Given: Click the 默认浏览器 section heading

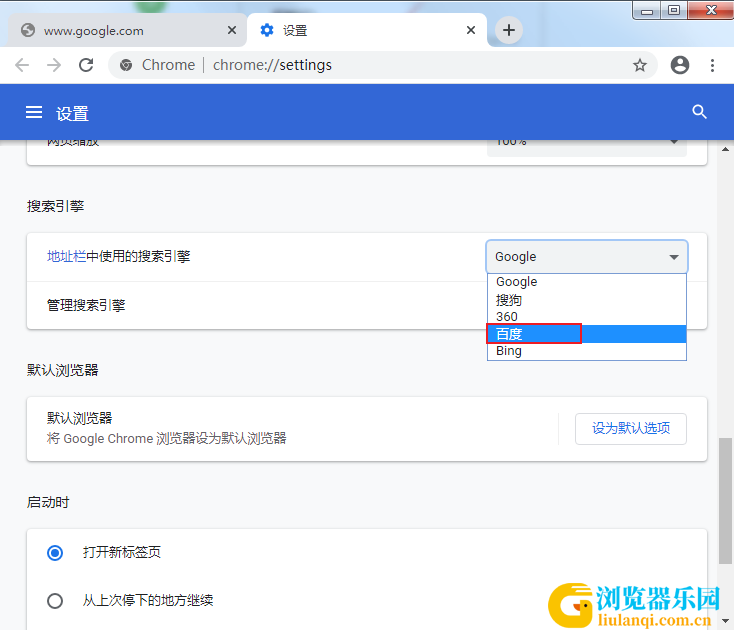Looking at the screenshot, I should pyautogui.click(x=63, y=371).
